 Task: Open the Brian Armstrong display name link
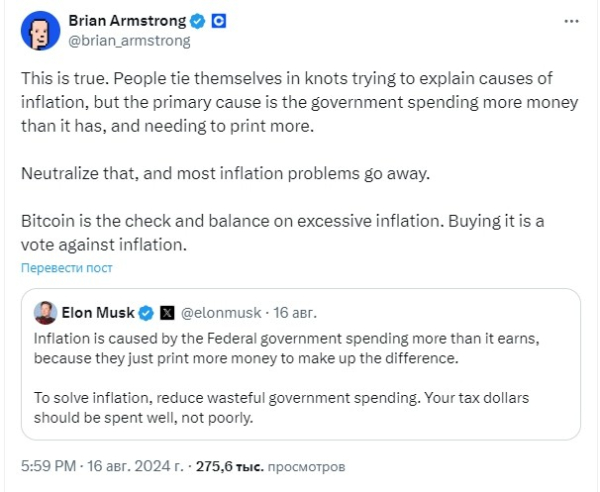pyautogui.click(x=127, y=21)
